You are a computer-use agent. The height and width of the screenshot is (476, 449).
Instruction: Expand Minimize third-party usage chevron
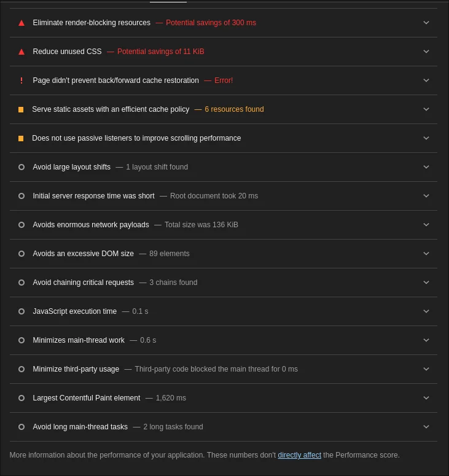[426, 369]
